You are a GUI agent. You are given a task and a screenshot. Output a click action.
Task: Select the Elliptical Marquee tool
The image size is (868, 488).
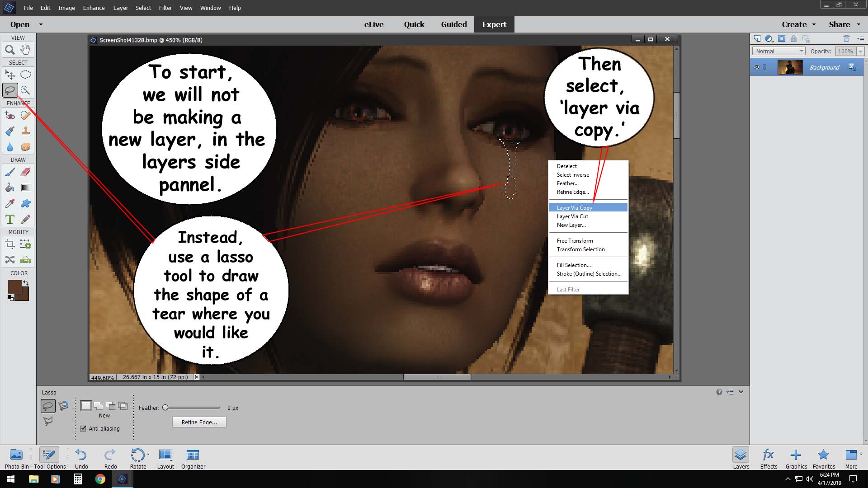26,75
